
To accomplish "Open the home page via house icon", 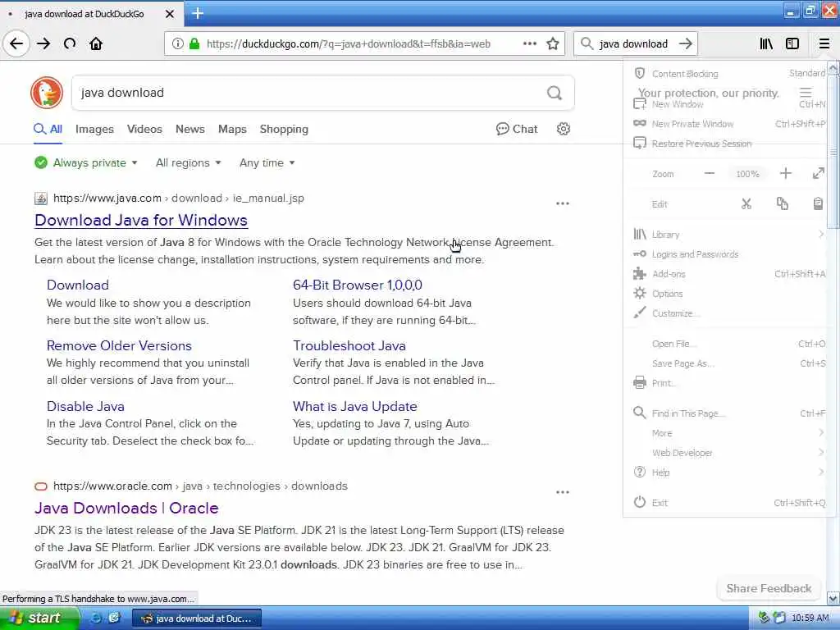I will click(96, 44).
